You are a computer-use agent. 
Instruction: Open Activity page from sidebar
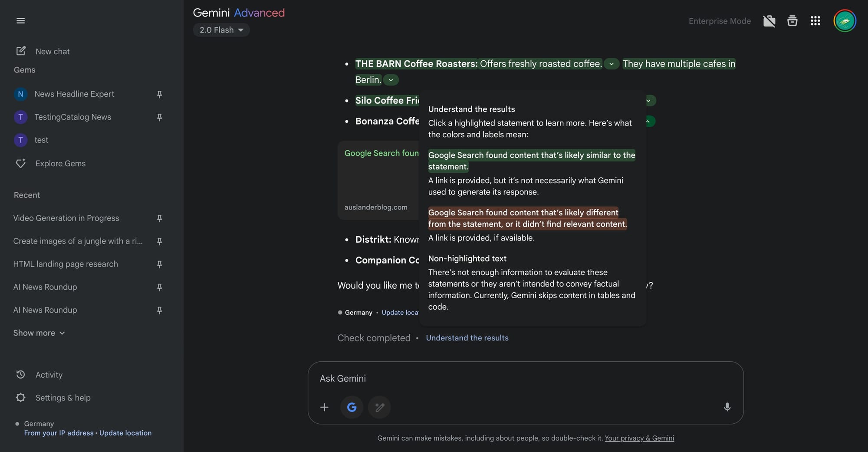pos(49,375)
